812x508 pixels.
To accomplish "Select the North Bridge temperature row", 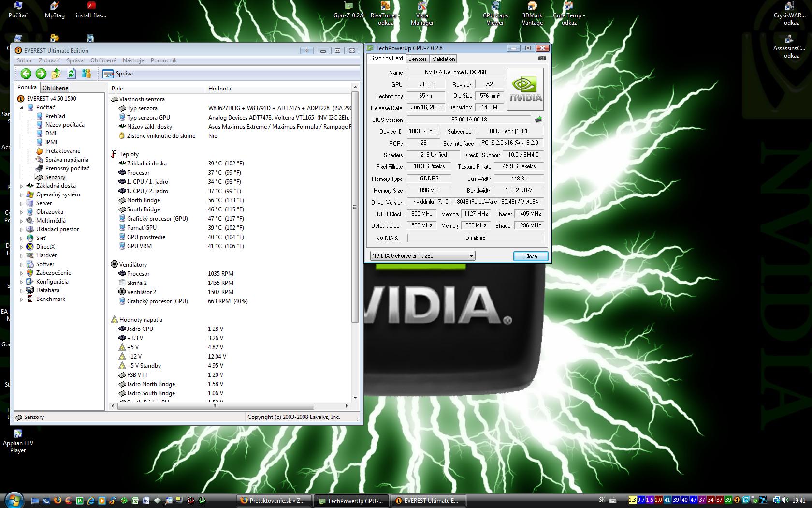I will 230,200.
